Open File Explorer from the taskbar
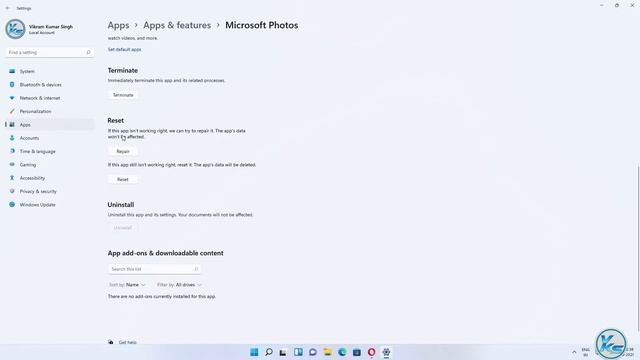Image resolution: width=640 pixels, height=360 pixels. pyautogui.click(x=327, y=352)
